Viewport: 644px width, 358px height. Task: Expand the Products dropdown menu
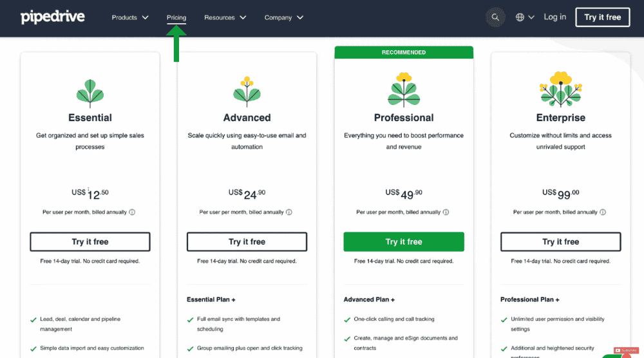tap(130, 17)
